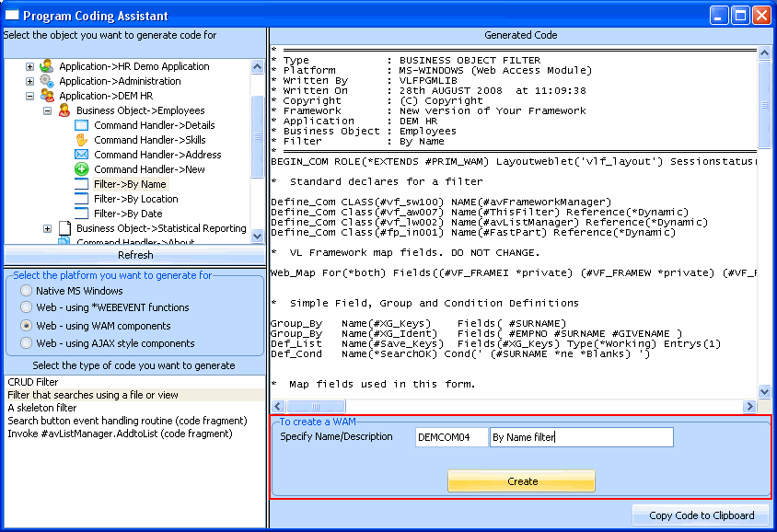Image resolution: width=777 pixels, height=532 pixels.
Task: Select Filter By Date tree item
Action: (128, 214)
